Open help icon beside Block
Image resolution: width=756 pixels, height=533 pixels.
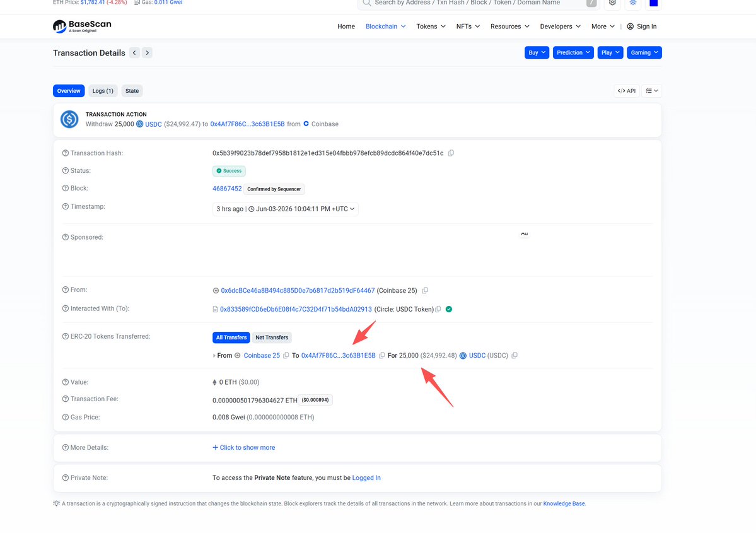click(x=65, y=188)
